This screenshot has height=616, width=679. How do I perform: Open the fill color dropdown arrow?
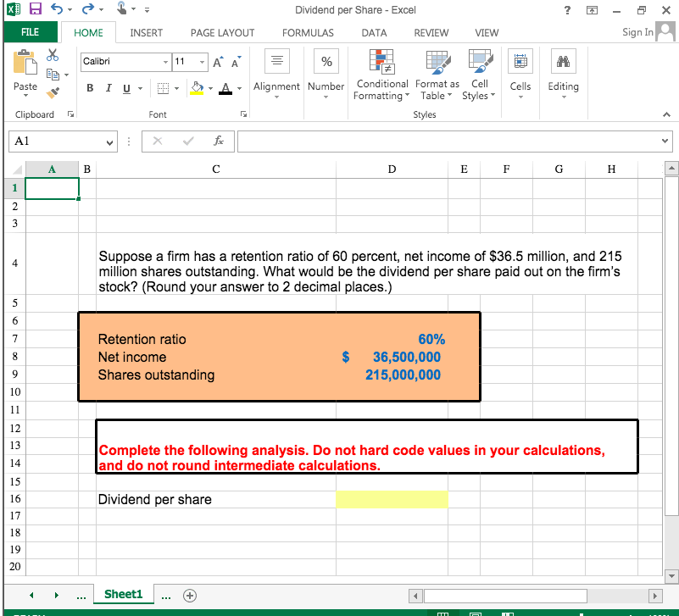209,88
